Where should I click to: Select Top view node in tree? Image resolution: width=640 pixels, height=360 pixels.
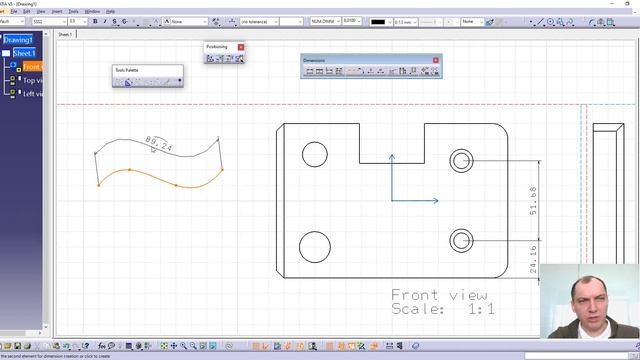[x=32, y=80]
